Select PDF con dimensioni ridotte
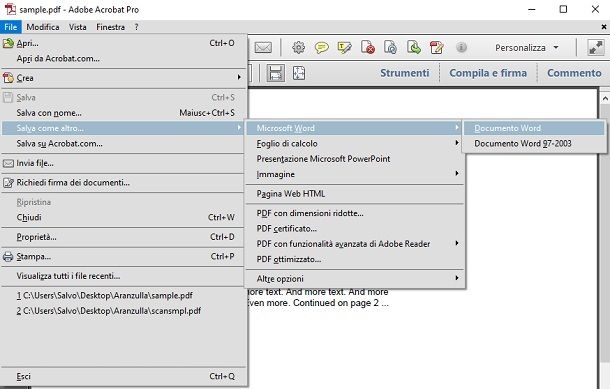 click(355, 213)
